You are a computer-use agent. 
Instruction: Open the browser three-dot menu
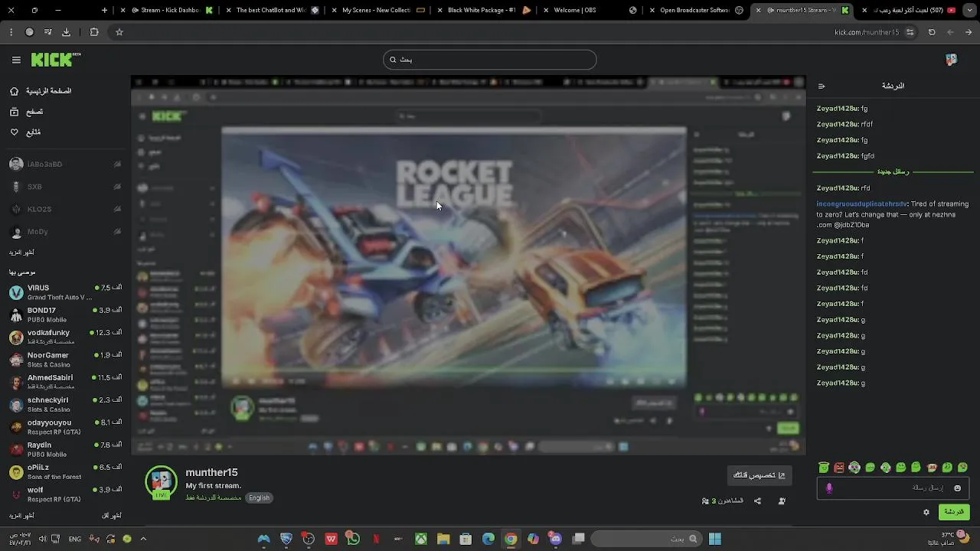tap(11, 32)
